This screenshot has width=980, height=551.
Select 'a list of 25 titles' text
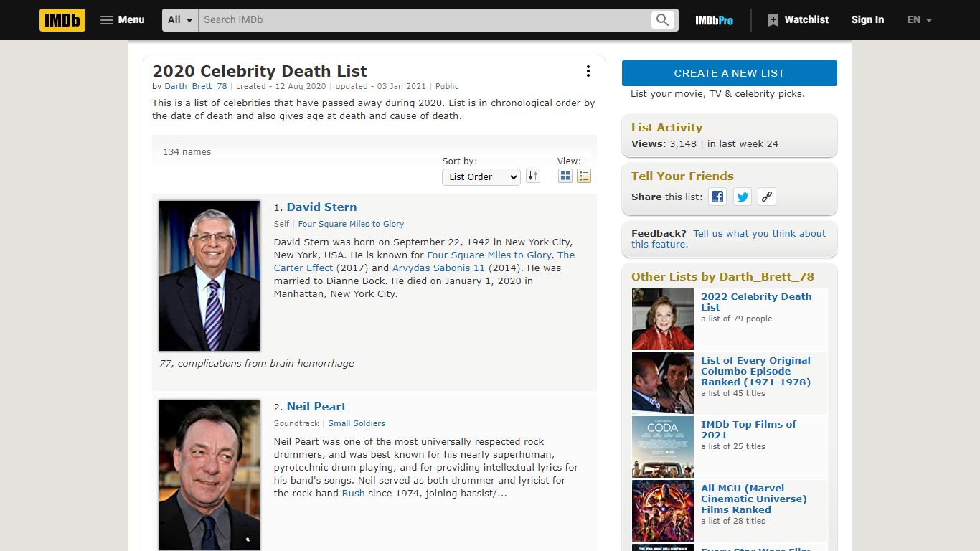pyautogui.click(x=733, y=446)
